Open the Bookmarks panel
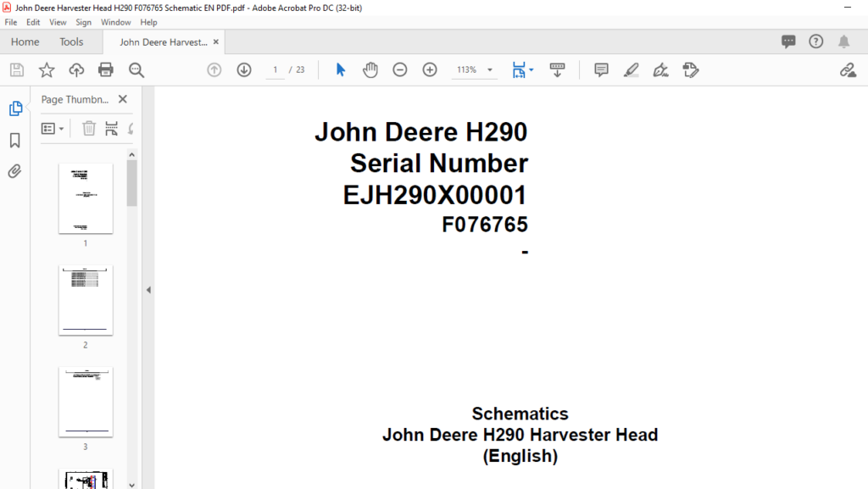Image resolution: width=868 pixels, height=489 pixels. click(15, 140)
